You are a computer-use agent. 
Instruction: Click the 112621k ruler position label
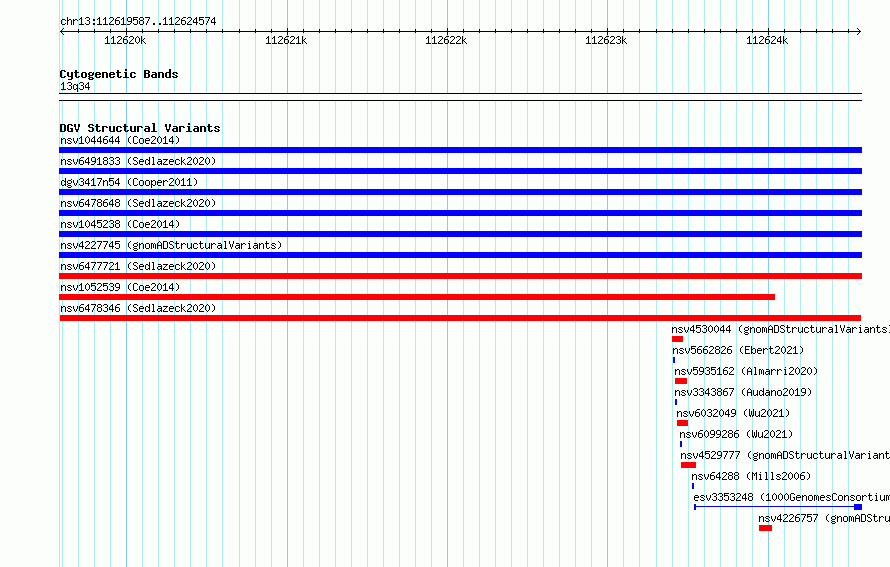pos(286,40)
